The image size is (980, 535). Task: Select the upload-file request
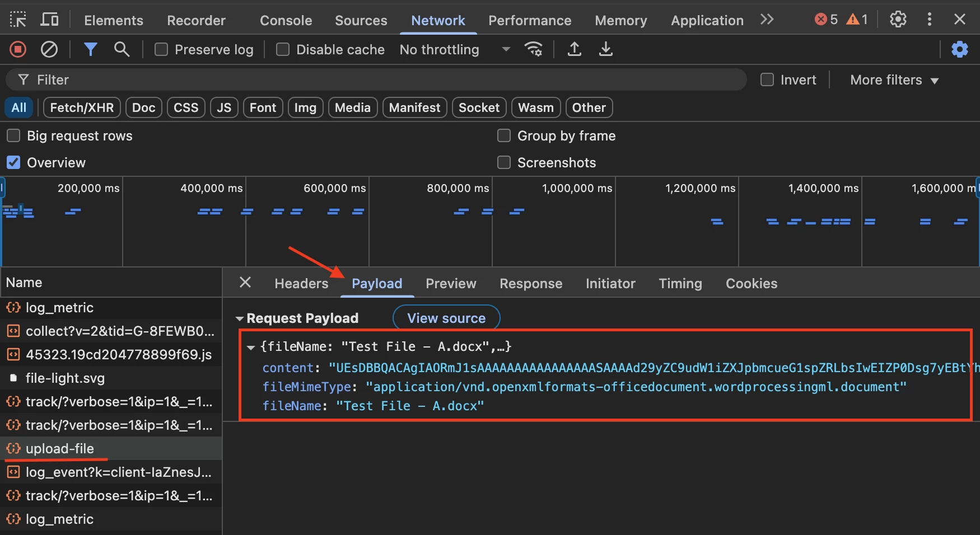(111, 449)
